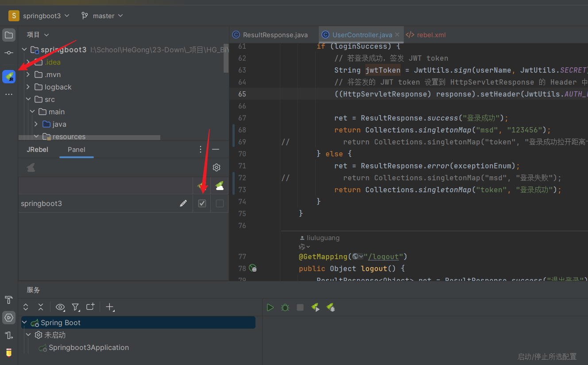Follow the "/logout" mapping link
Image resolution: width=588 pixels, height=365 pixels.
click(384, 256)
